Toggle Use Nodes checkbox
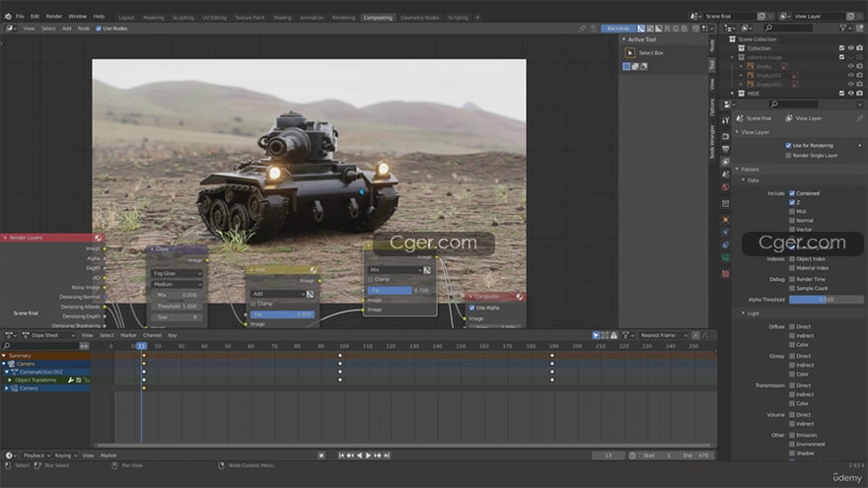This screenshot has height=488, width=868. [x=99, y=29]
